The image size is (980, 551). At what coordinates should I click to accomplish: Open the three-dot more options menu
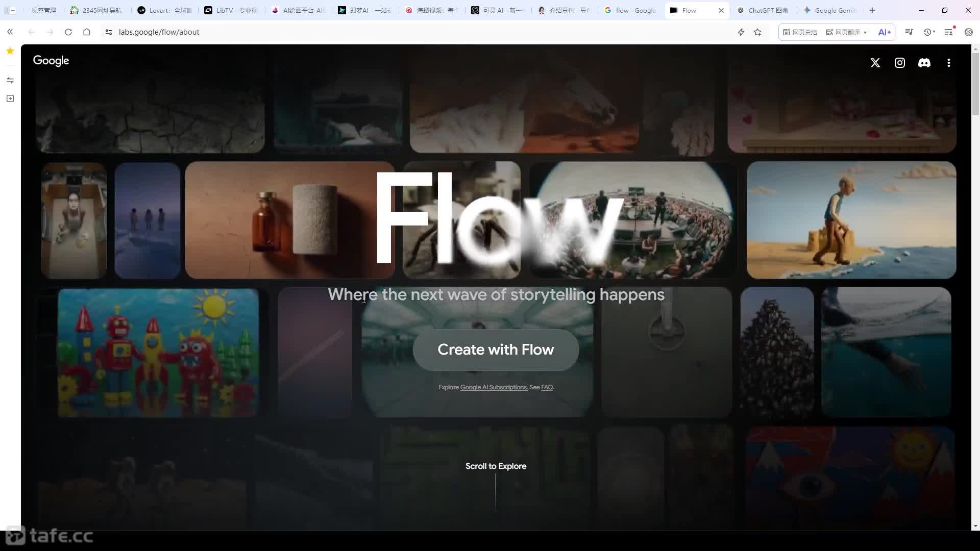click(949, 63)
